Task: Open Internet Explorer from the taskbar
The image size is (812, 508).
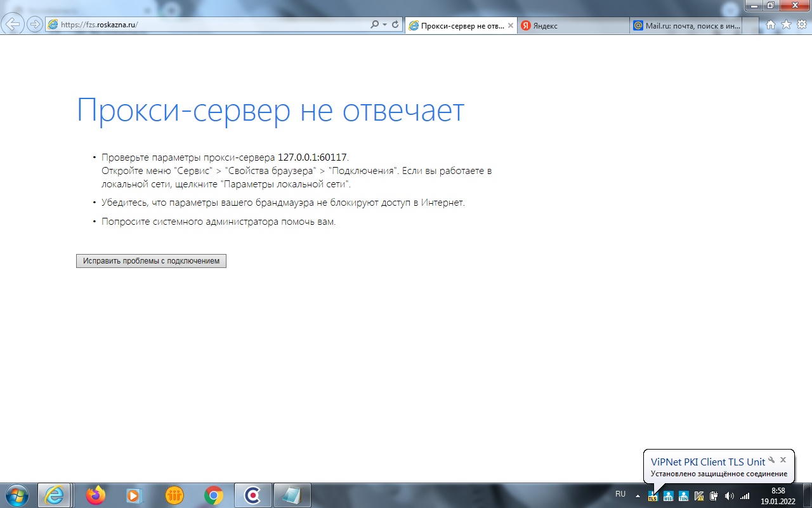Action: tap(54, 495)
